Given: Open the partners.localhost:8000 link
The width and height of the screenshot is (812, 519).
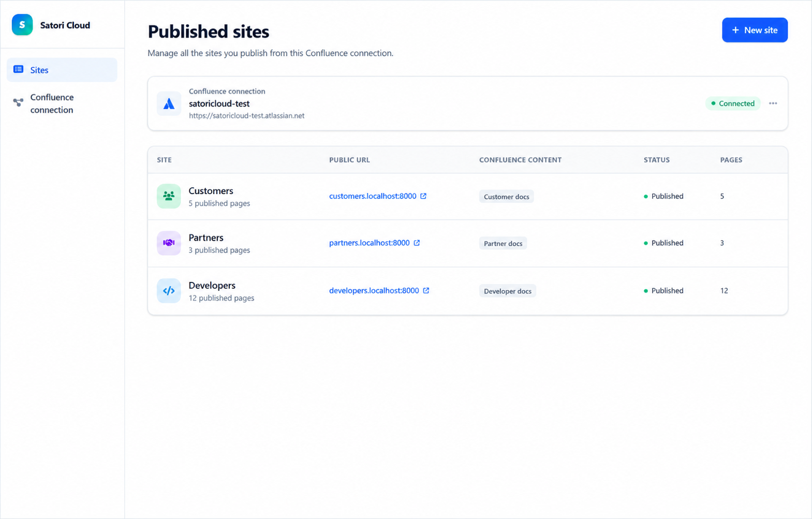Looking at the screenshot, I should pyautogui.click(x=369, y=243).
